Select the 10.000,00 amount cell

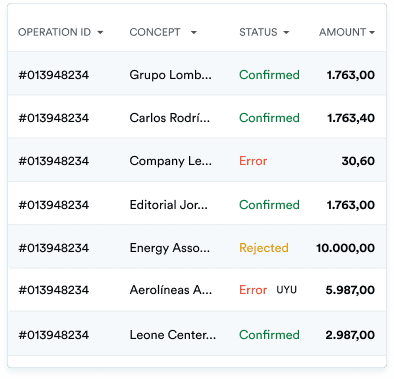(345, 248)
